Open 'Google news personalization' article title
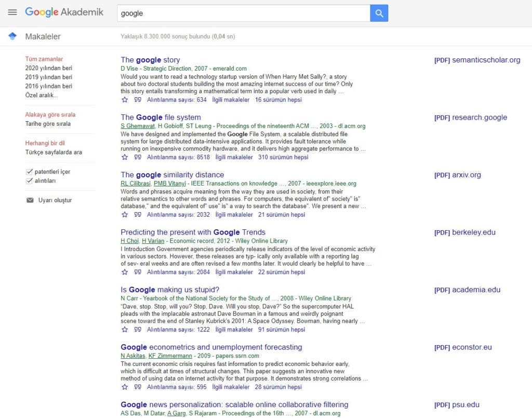532x418 pixels. (234, 404)
